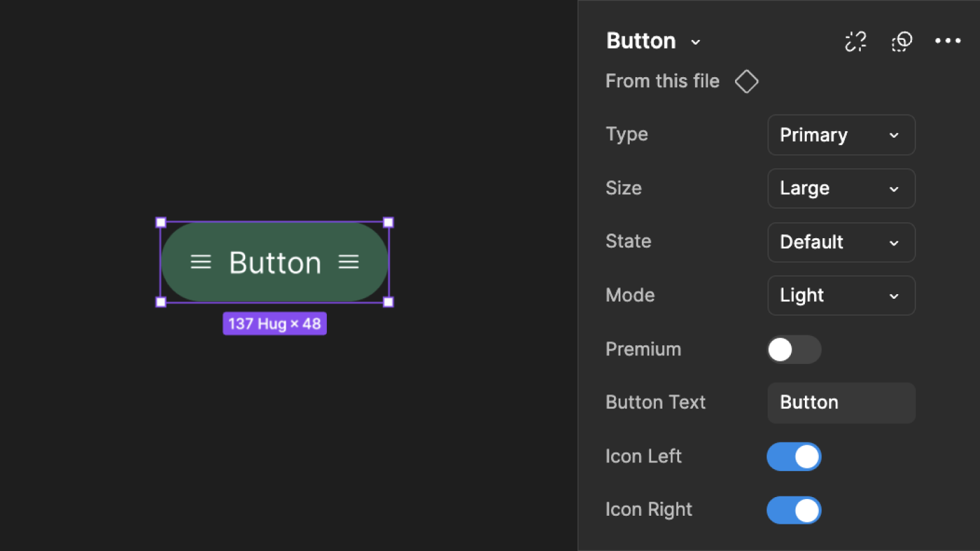This screenshot has width=980, height=551.
Task: Change the Mode dropdown from Light
Action: point(841,295)
